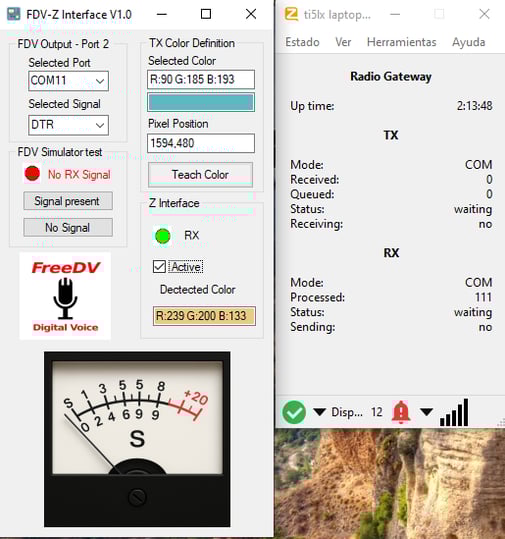Click the Up time value 2:13:48
This screenshot has height=539, width=505.
click(474, 106)
